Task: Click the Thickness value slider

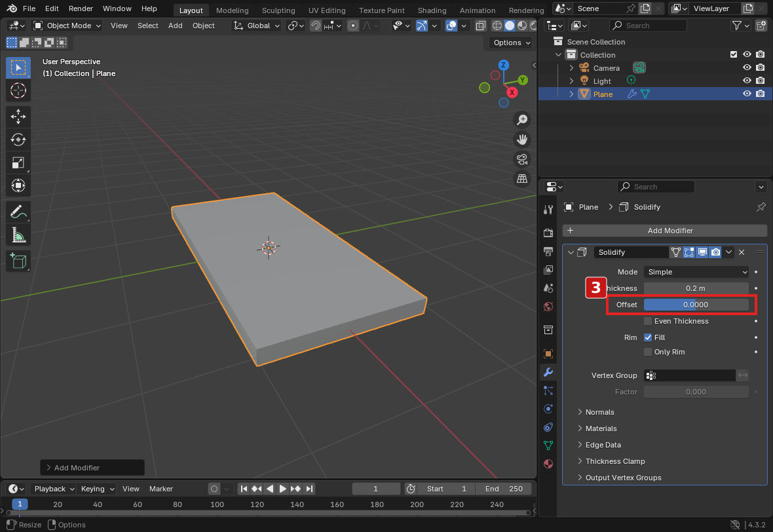Action: [x=696, y=288]
